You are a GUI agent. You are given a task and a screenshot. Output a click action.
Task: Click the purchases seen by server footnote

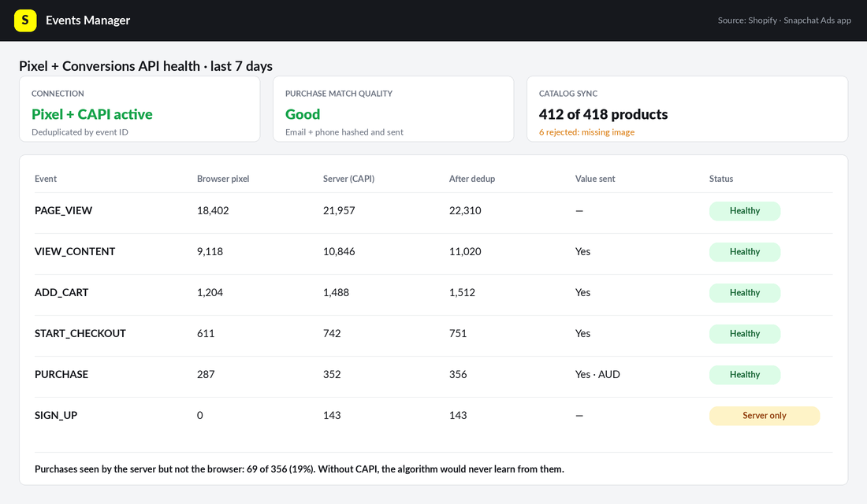(x=300, y=469)
